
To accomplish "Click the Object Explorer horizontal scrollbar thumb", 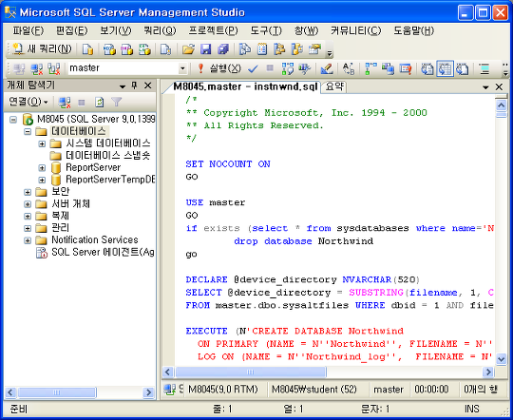I will 57,392.
